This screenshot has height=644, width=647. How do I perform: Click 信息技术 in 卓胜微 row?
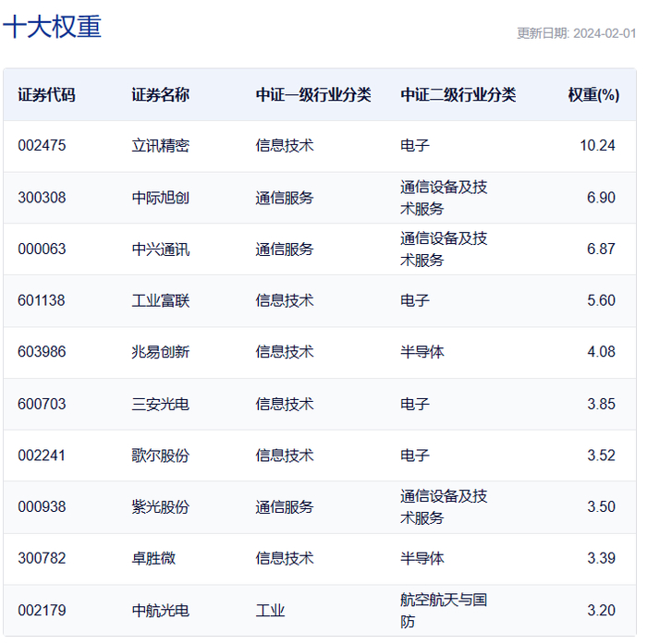(x=285, y=559)
